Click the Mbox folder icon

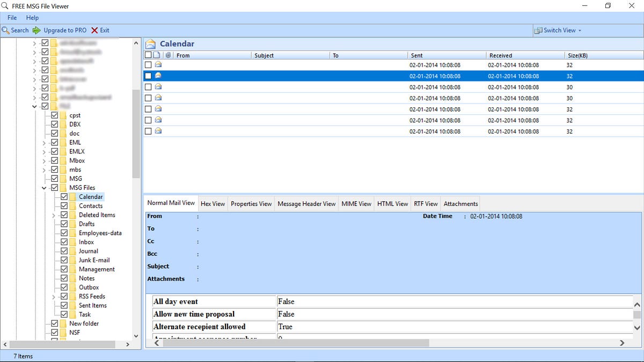[64, 160]
